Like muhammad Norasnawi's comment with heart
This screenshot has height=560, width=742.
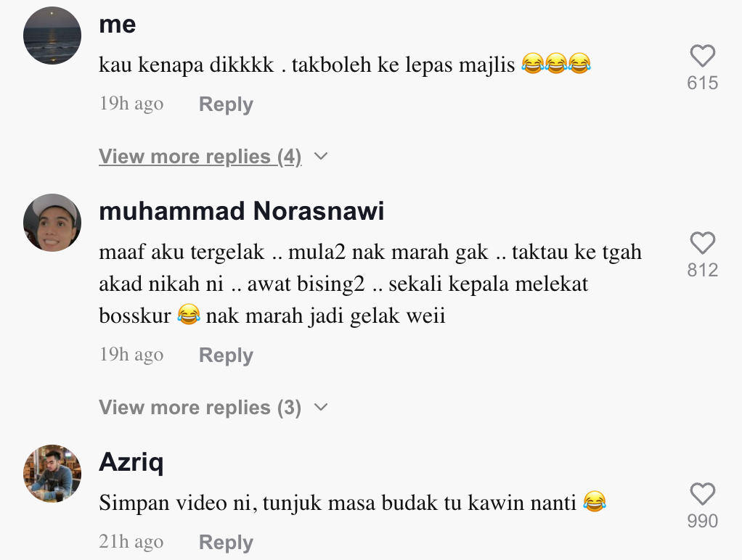(703, 243)
